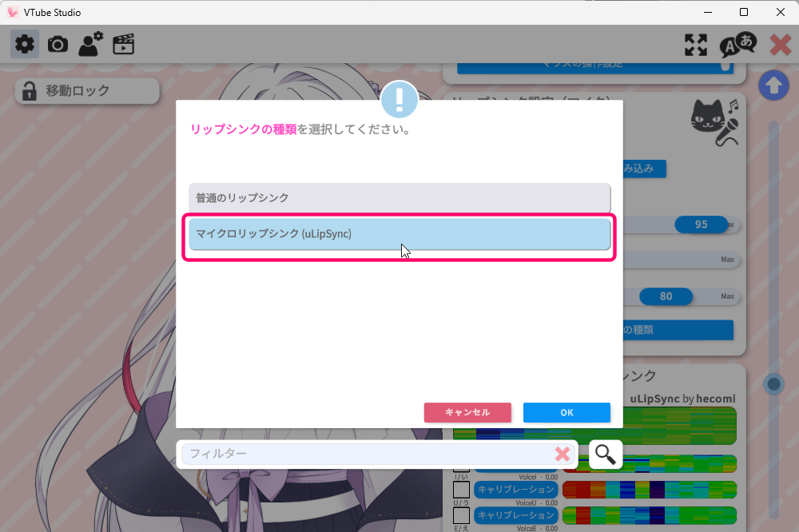
Task: Open the VTS model settings icon
Action: pos(90,44)
